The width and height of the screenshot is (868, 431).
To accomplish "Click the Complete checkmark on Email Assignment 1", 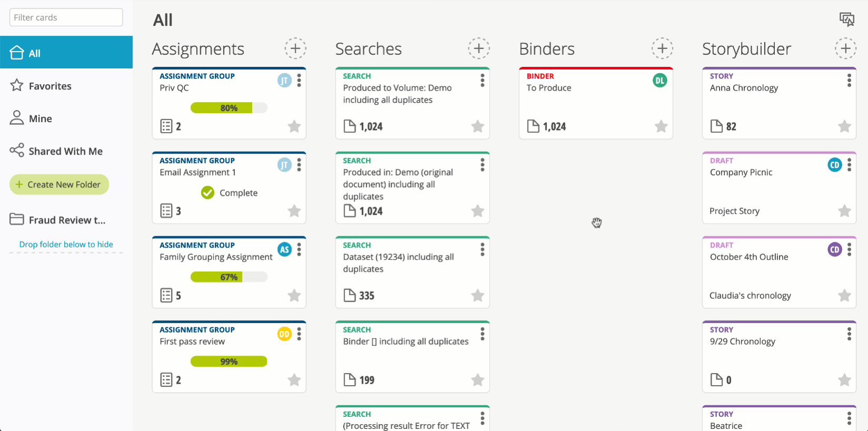I will coord(208,193).
